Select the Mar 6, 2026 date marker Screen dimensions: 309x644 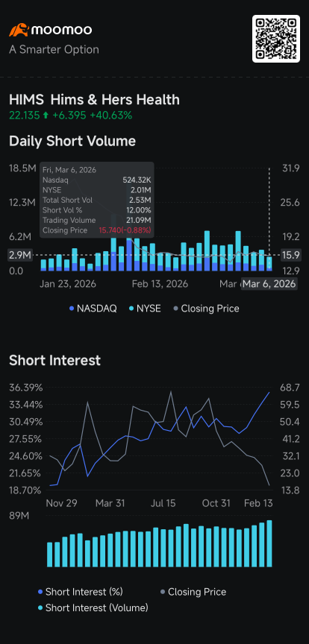point(269,284)
